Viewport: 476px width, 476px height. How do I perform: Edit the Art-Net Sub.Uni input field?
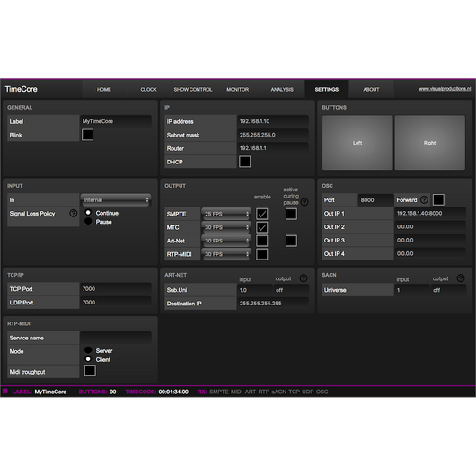click(x=255, y=290)
